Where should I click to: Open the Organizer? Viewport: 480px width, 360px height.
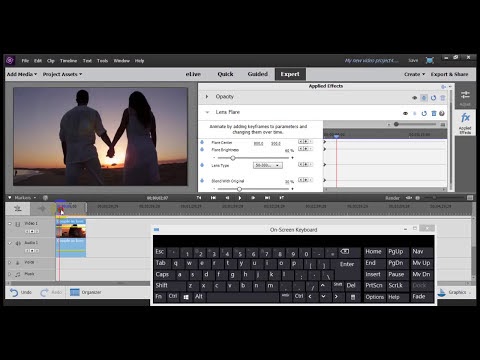click(x=86, y=292)
